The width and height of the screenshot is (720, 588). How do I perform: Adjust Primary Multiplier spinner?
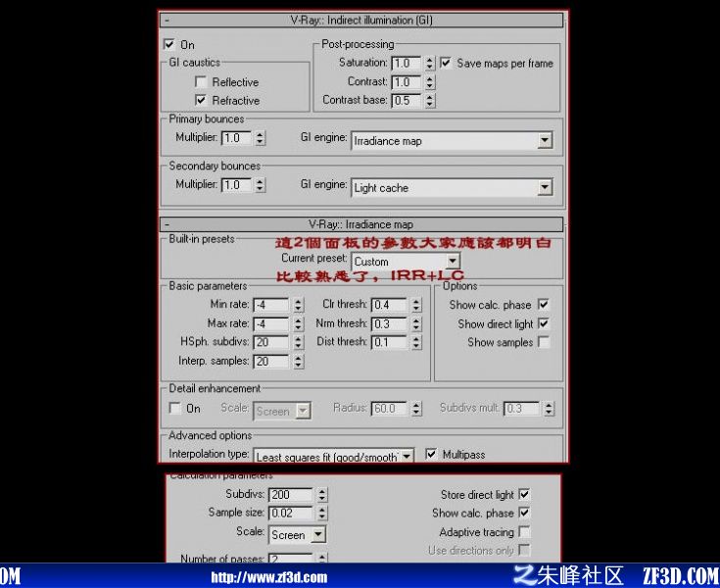point(260,138)
